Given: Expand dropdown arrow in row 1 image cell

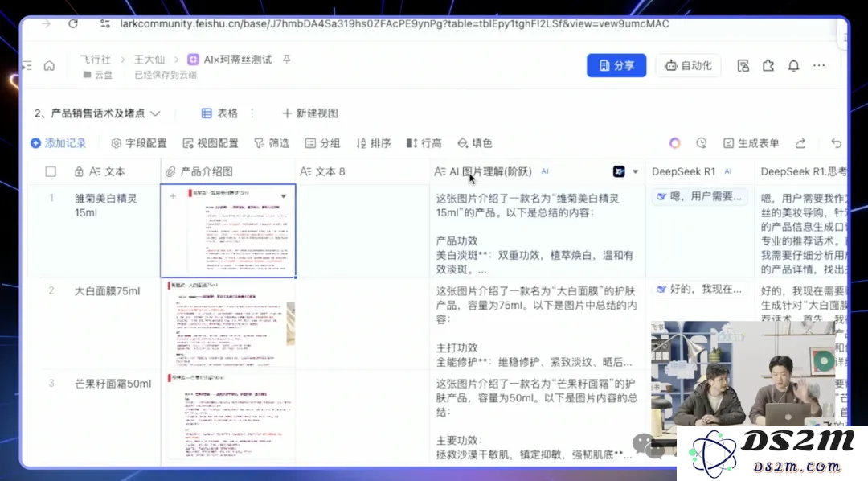Looking at the screenshot, I should [284, 196].
